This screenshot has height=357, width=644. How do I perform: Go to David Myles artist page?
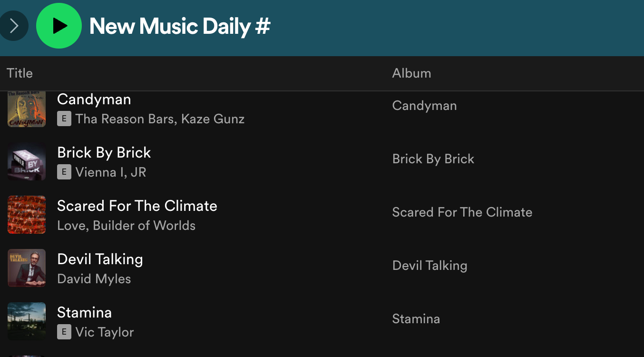pyautogui.click(x=94, y=279)
